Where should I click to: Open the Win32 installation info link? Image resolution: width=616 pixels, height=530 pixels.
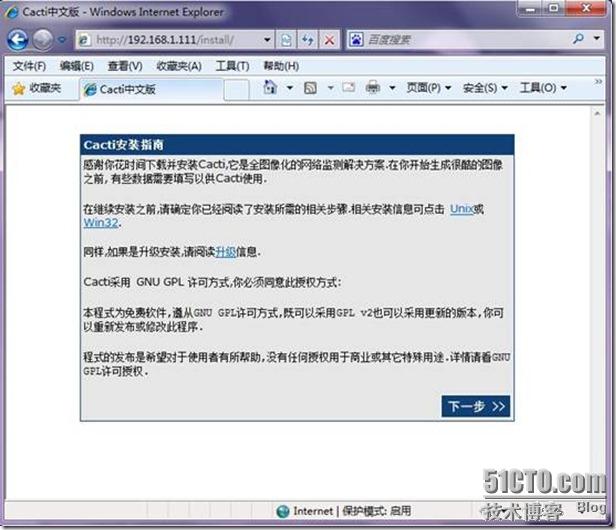101,223
